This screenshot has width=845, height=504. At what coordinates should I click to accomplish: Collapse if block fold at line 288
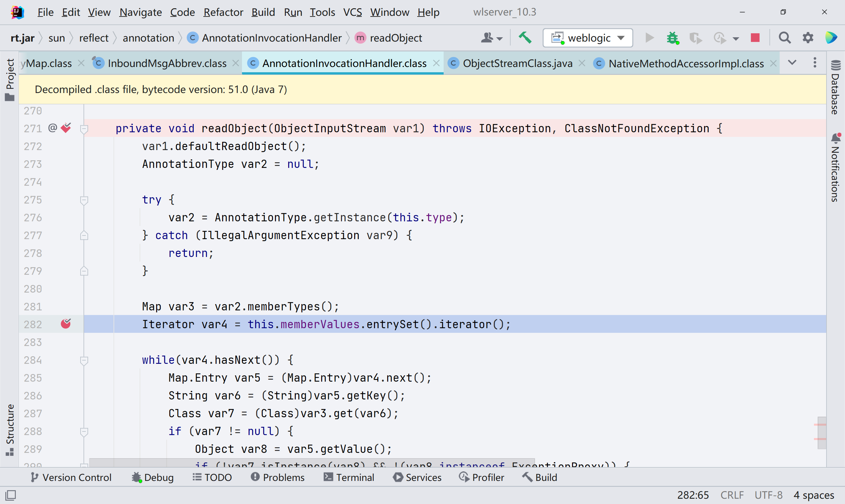[84, 432]
